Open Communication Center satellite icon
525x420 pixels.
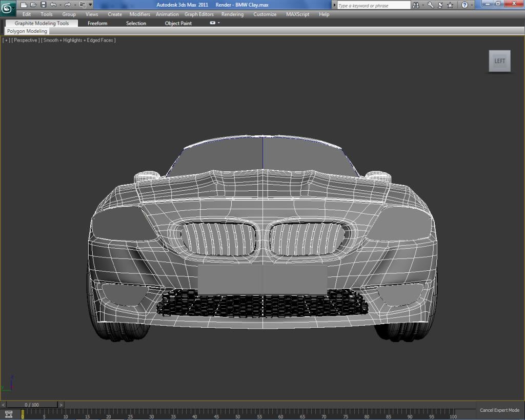(x=440, y=5)
